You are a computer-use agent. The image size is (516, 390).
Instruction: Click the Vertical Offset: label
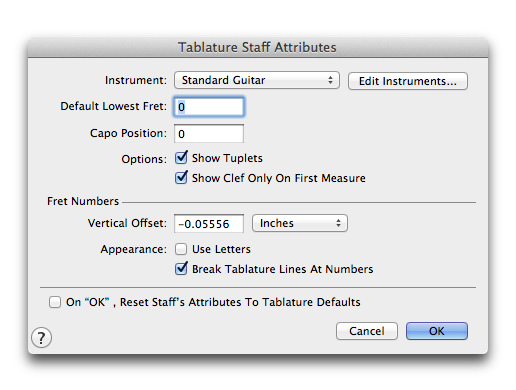click(x=127, y=223)
